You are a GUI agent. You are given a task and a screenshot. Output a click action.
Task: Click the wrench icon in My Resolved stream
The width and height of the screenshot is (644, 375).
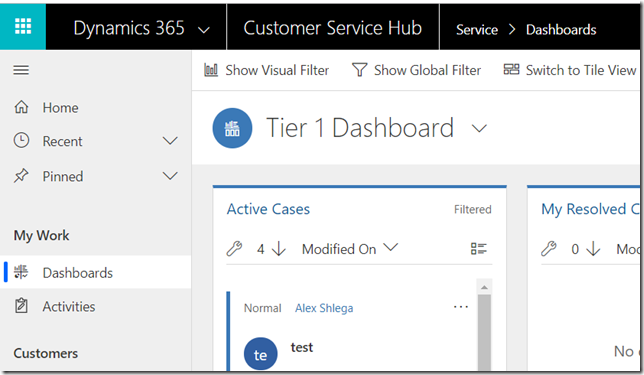pyautogui.click(x=549, y=248)
